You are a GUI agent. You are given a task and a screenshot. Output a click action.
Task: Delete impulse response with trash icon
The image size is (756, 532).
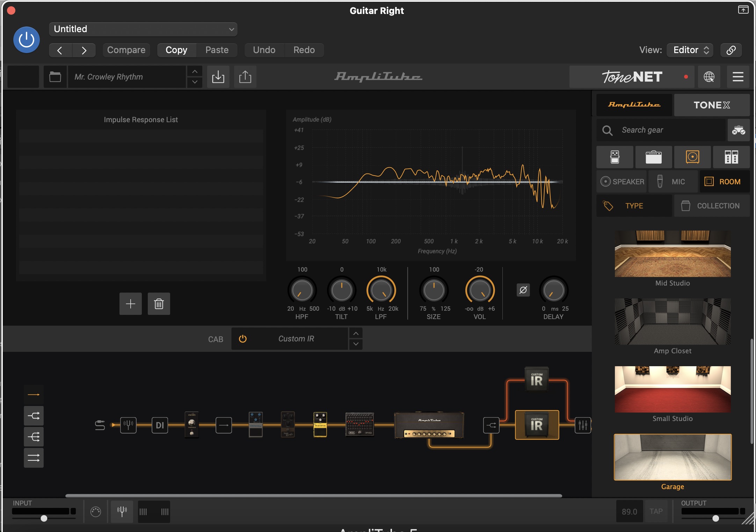[x=159, y=304]
